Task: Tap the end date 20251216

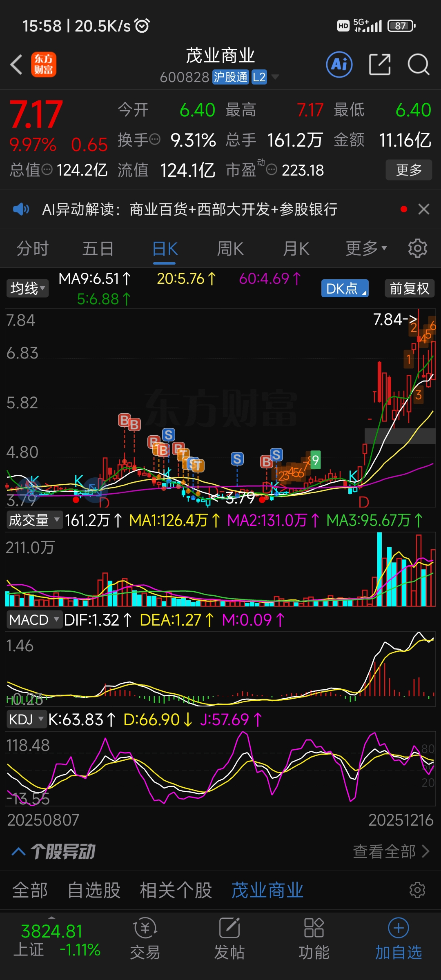Action: click(x=401, y=820)
